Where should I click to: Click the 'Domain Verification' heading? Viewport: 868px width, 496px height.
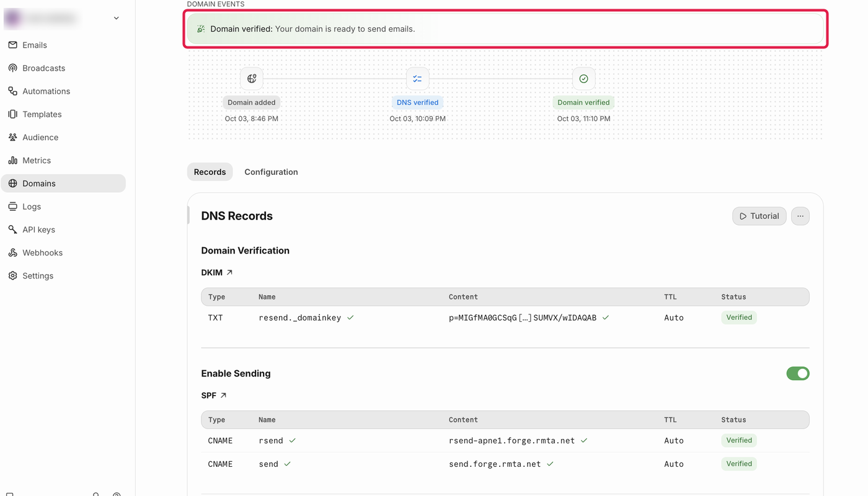(246, 250)
